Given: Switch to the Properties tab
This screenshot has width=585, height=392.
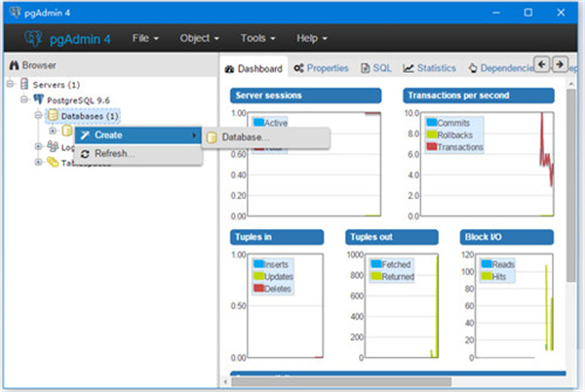Looking at the screenshot, I should tap(321, 68).
